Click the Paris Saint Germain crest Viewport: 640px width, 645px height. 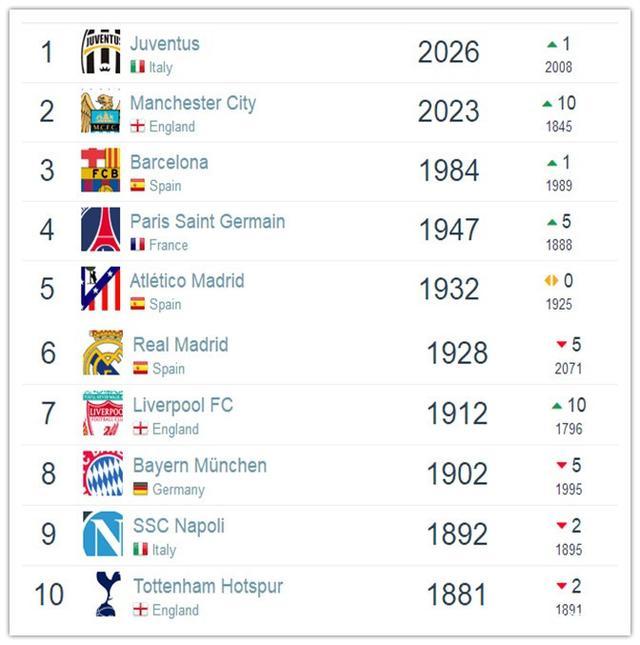coord(101,229)
